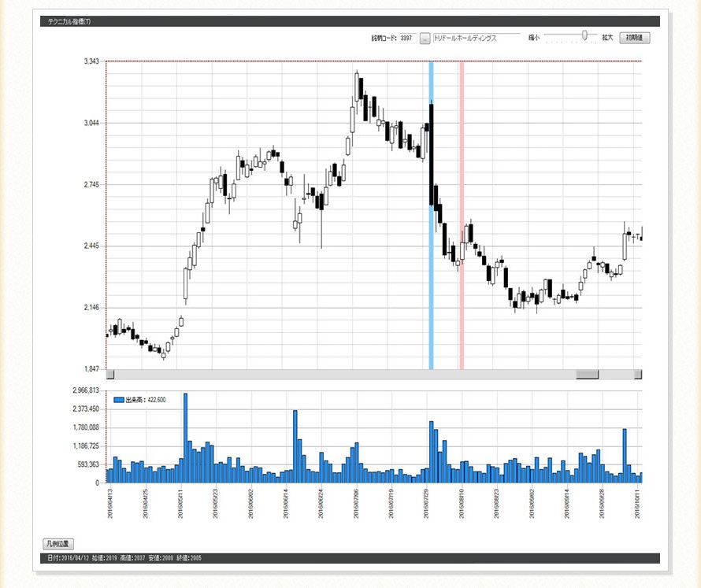
Task: Click the status bar showing 日付 2016/04/12
Action: (x=124, y=558)
